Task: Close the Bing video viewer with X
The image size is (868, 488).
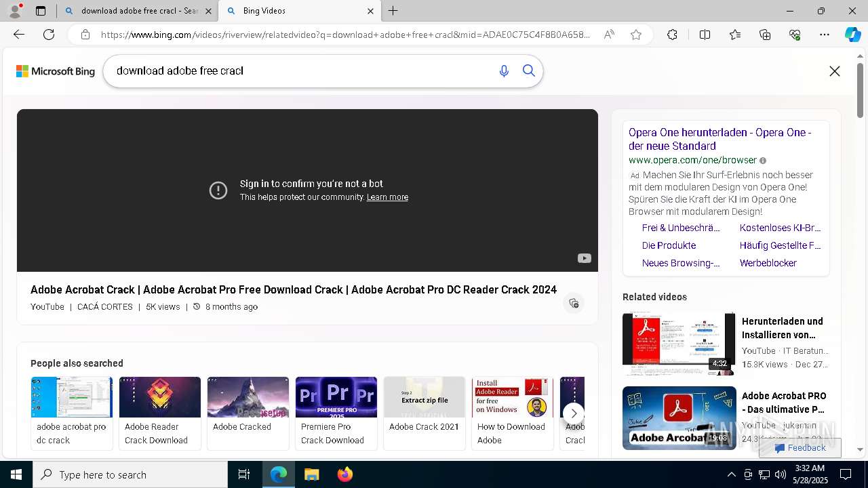Action: [835, 71]
